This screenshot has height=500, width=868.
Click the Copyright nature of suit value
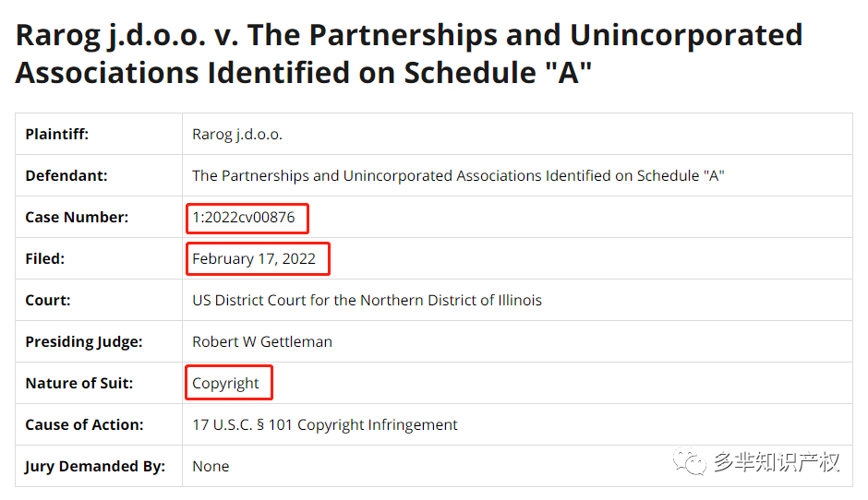pos(225,383)
